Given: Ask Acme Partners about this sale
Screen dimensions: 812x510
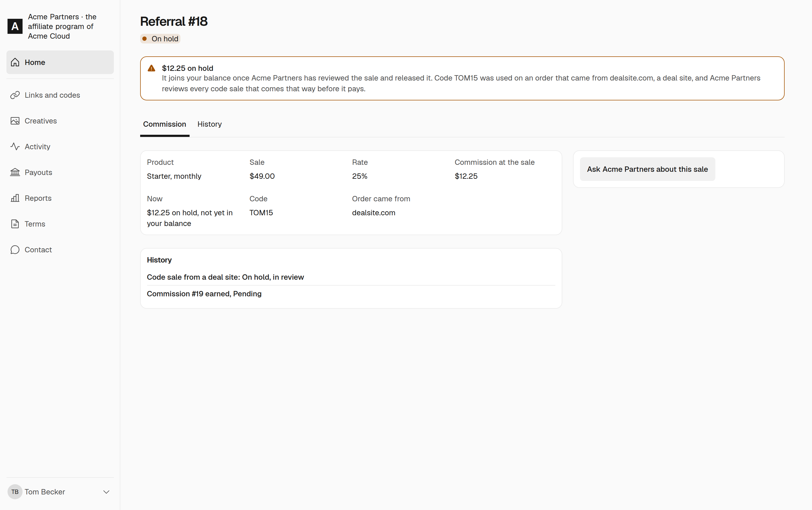Looking at the screenshot, I should [647, 169].
